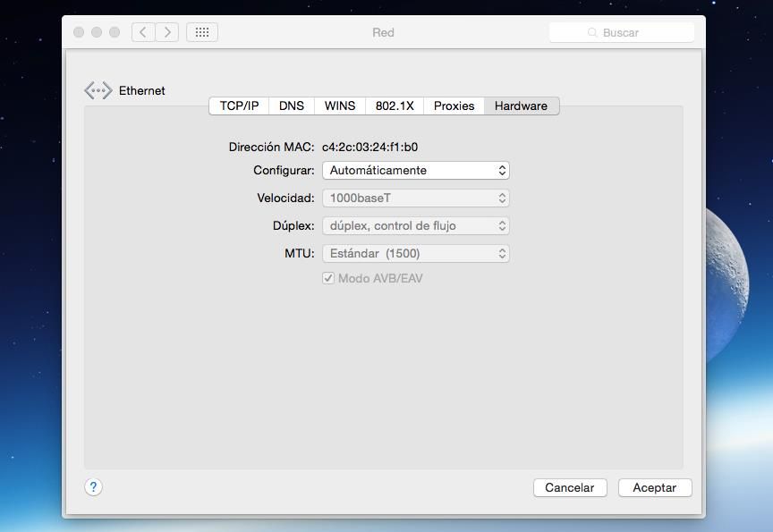Click the zoom window button
Viewport: 773px width, 532px height.
[115, 32]
